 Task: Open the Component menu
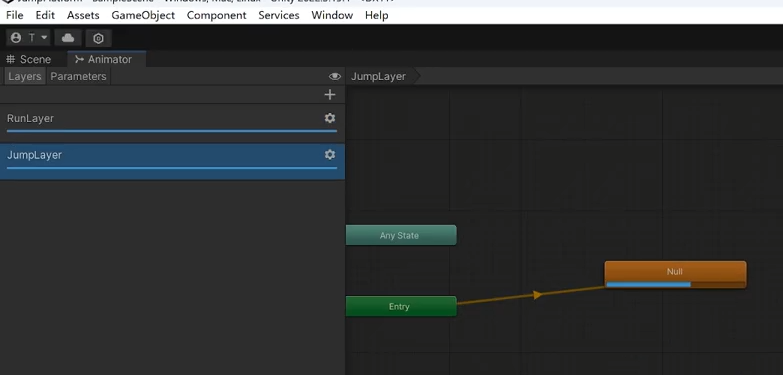[x=217, y=15]
